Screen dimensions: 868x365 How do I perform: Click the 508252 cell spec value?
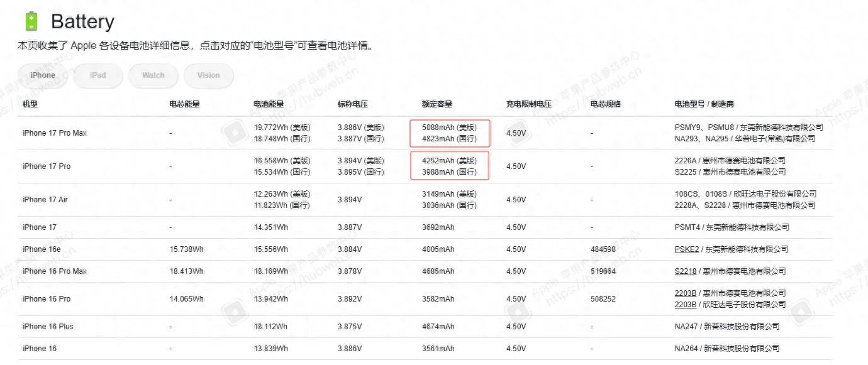pyautogui.click(x=603, y=299)
